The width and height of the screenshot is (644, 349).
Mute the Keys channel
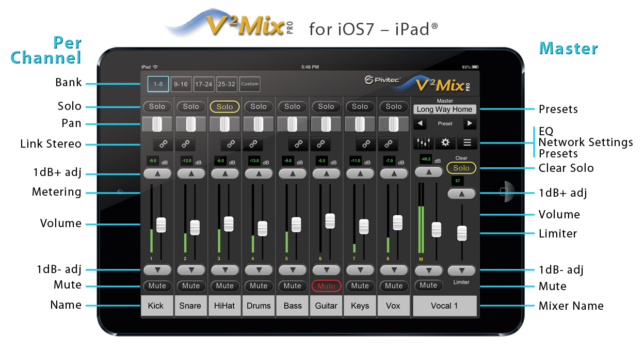point(360,285)
